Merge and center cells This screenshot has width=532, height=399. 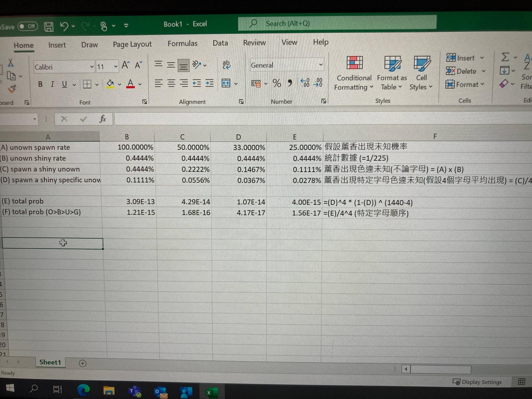click(226, 83)
